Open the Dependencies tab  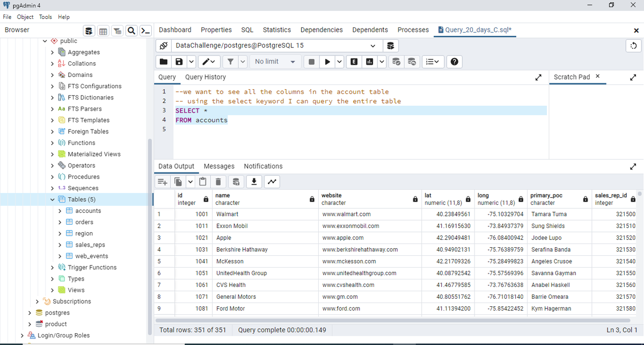[x=321, y=30]
